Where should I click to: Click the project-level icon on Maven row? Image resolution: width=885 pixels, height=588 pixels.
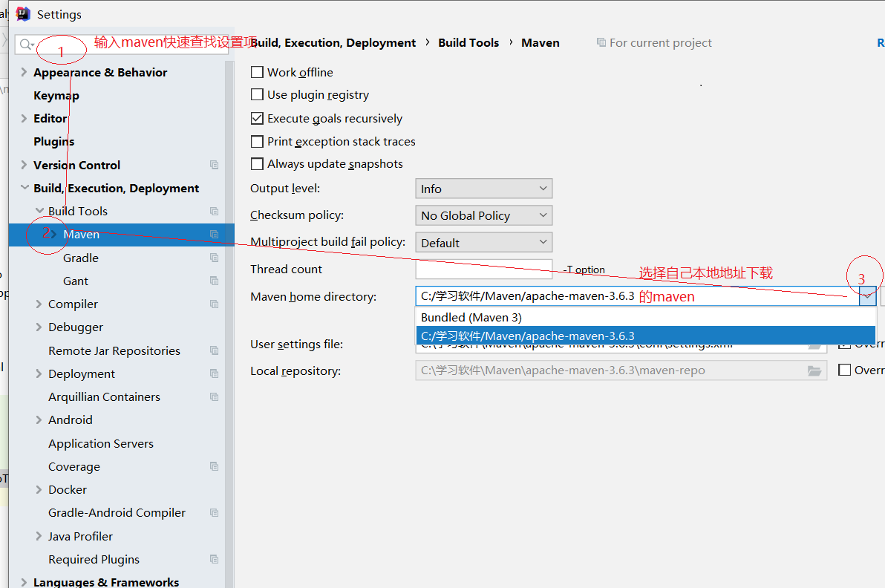click(x=215, y=234)
